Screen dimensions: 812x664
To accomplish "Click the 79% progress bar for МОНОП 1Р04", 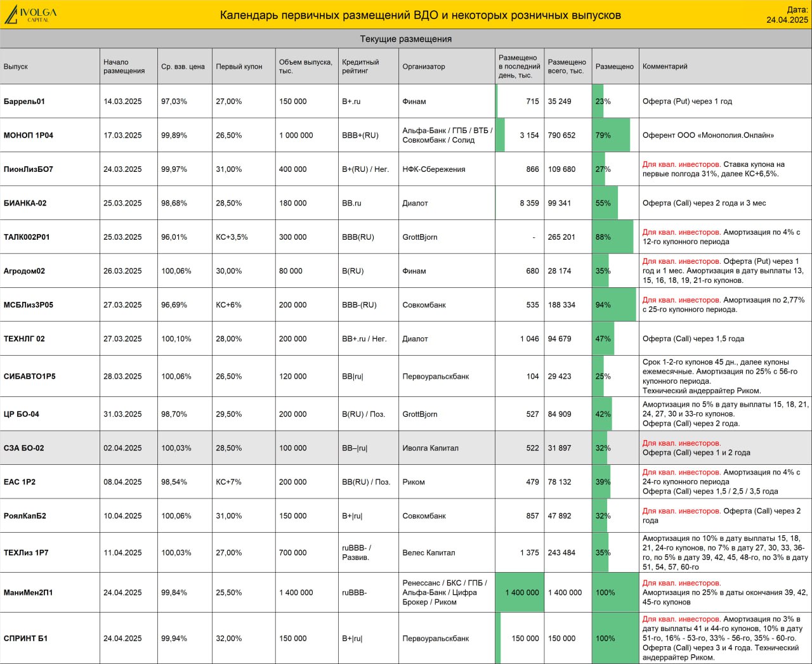I will pyautogui.click(x=611, y=135).
